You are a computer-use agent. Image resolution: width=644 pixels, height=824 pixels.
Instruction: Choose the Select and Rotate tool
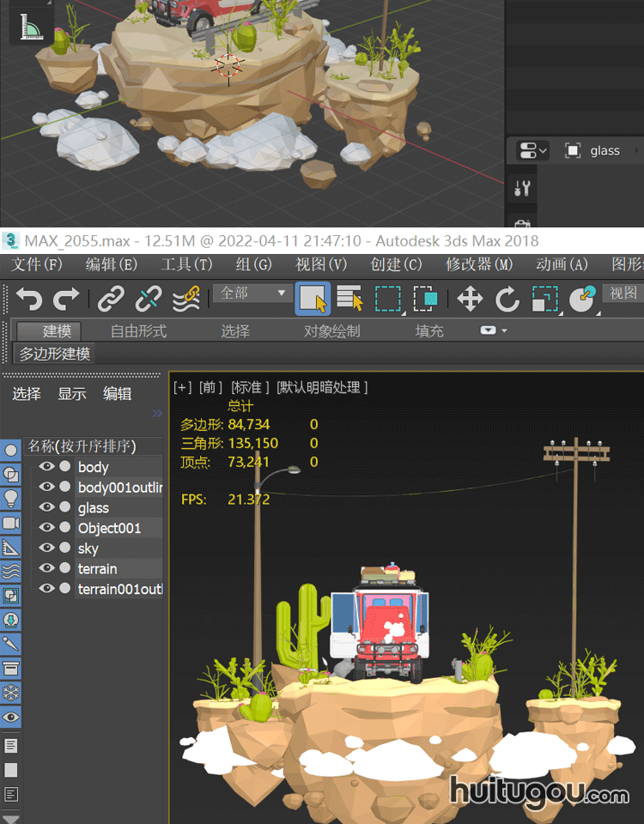pyautogui.click(x=507, y=299)
